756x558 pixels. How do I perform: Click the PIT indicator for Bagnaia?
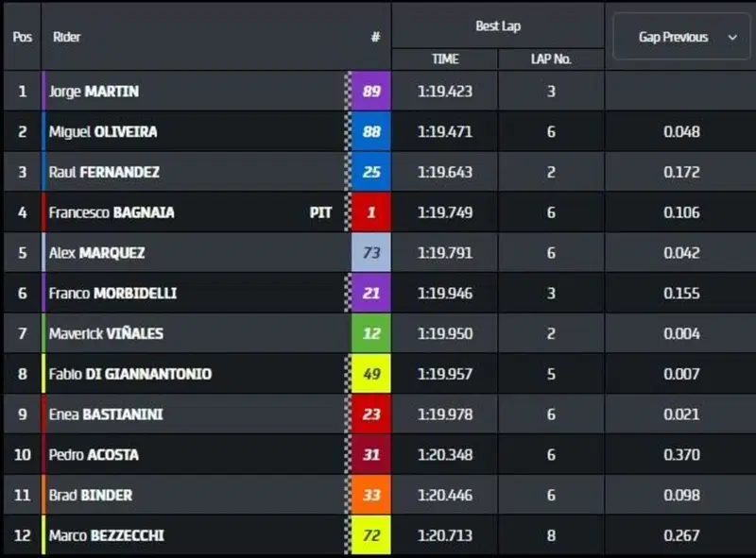[x=320, y=212]
